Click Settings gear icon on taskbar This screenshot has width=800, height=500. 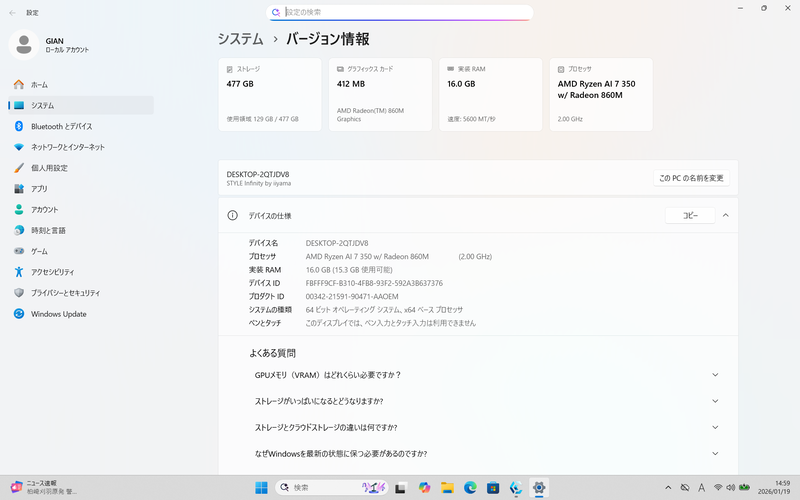[539, 488]
